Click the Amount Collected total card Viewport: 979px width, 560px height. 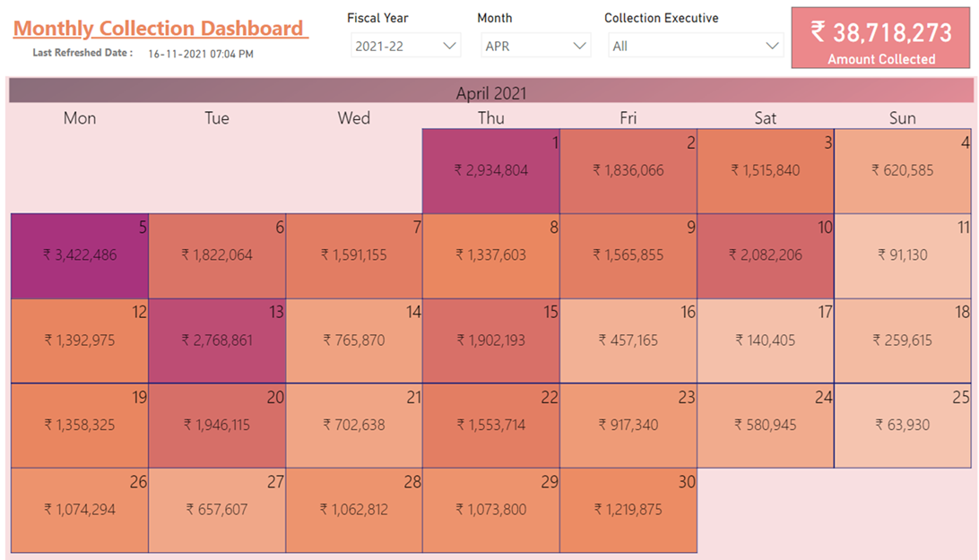[881, 39]
